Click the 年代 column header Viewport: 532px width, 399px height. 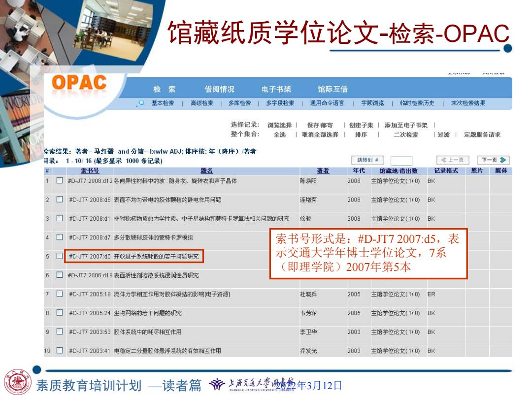click(359, 170)
